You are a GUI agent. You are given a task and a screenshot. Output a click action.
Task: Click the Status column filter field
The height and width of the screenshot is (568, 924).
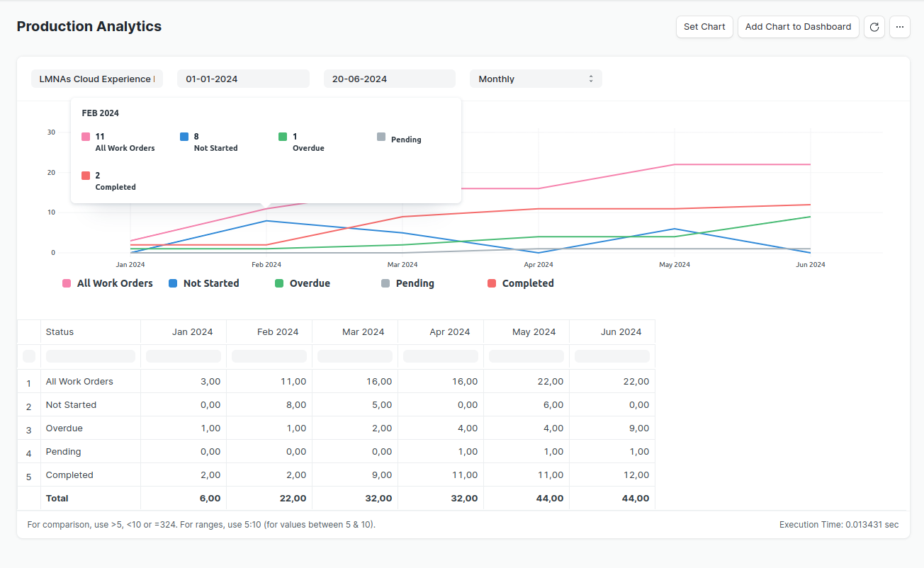coord(91,356)
